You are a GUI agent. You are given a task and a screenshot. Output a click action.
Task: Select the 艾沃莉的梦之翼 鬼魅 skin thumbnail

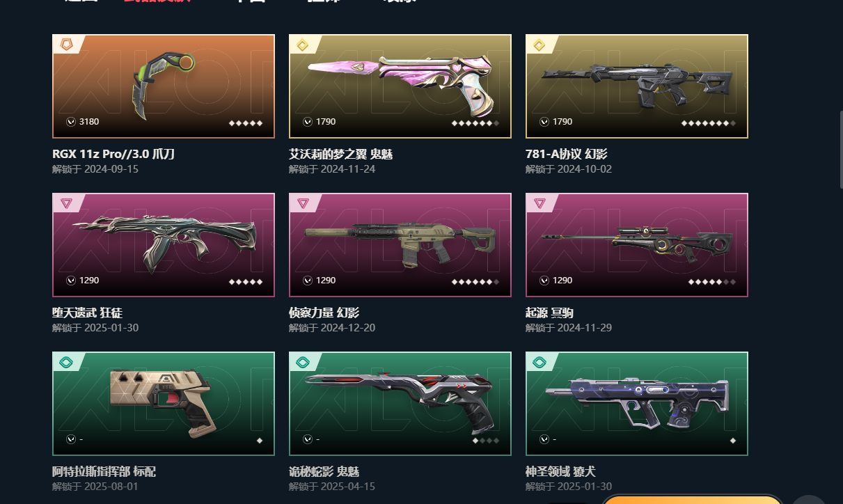(x=400, y=86)
